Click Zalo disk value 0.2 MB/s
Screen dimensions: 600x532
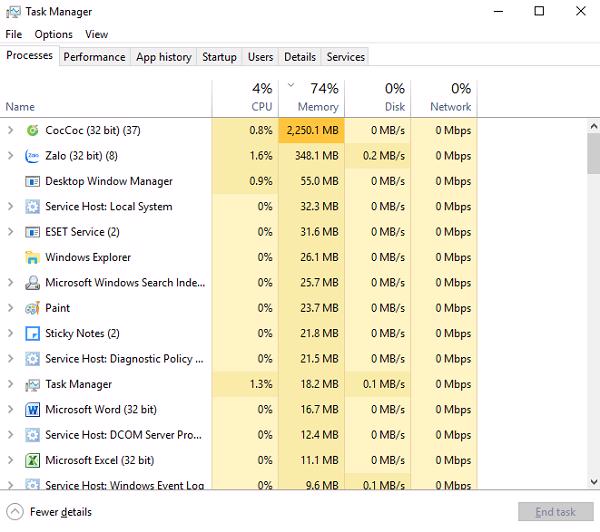tap(384, 156)
